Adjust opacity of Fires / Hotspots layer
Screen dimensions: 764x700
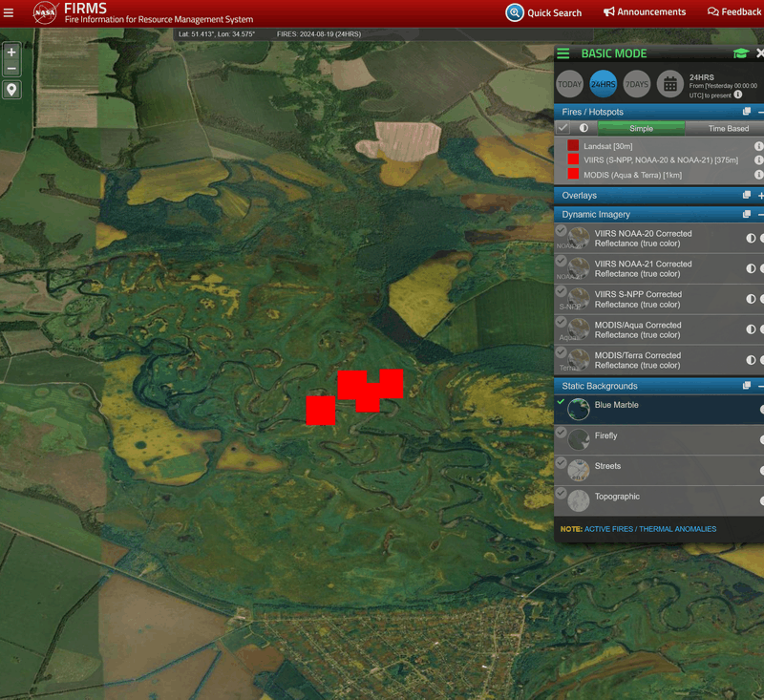(x=584, y=128)
